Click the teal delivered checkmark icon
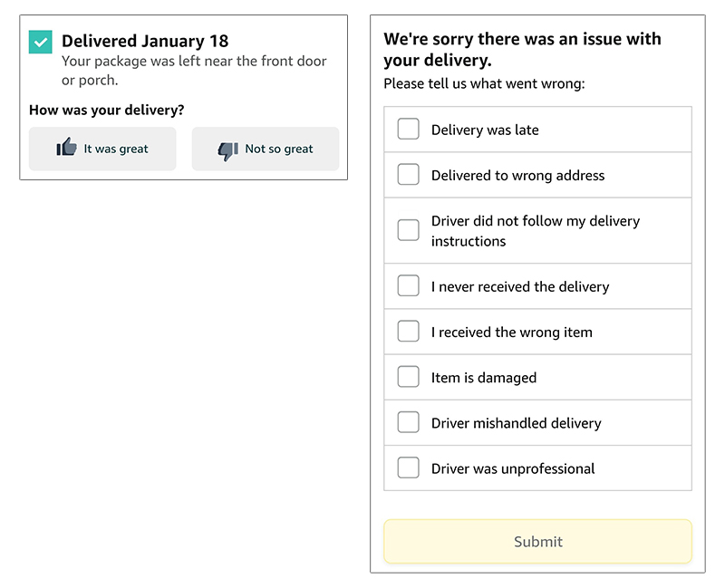 point(41,42)
